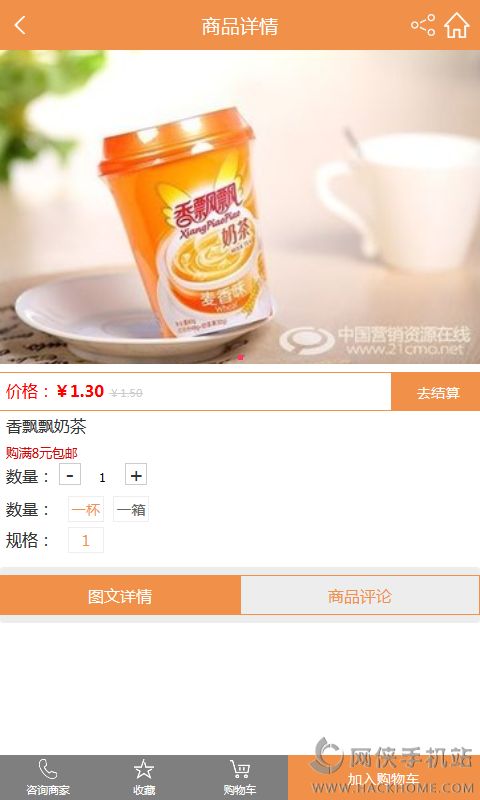Open the share icon in header
This screenshot has width=480, height=800.
tap(423, 25)
